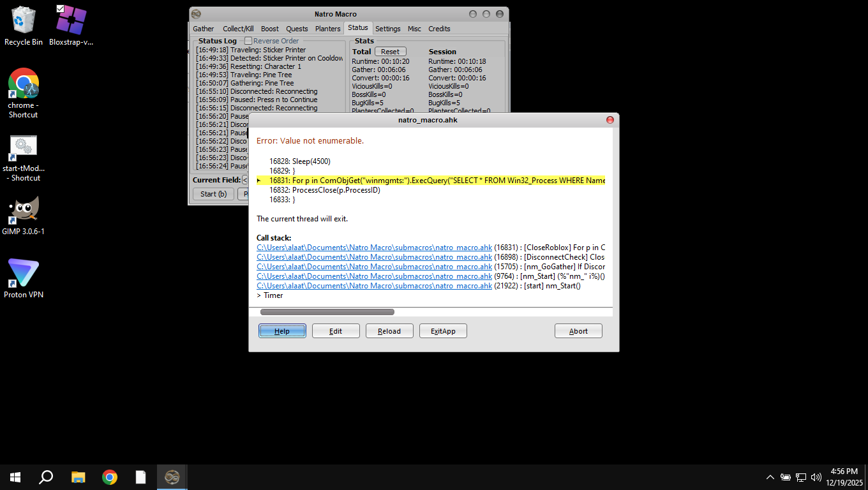Click log entry "Traveling: Sticker Printer"

tap(251, 50)
